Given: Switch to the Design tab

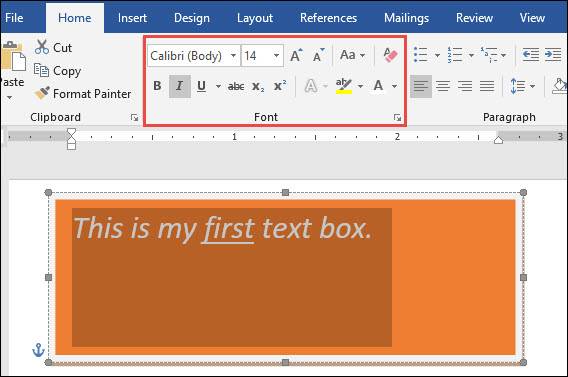Looking at the screenshot, I should tap(192, 18).
